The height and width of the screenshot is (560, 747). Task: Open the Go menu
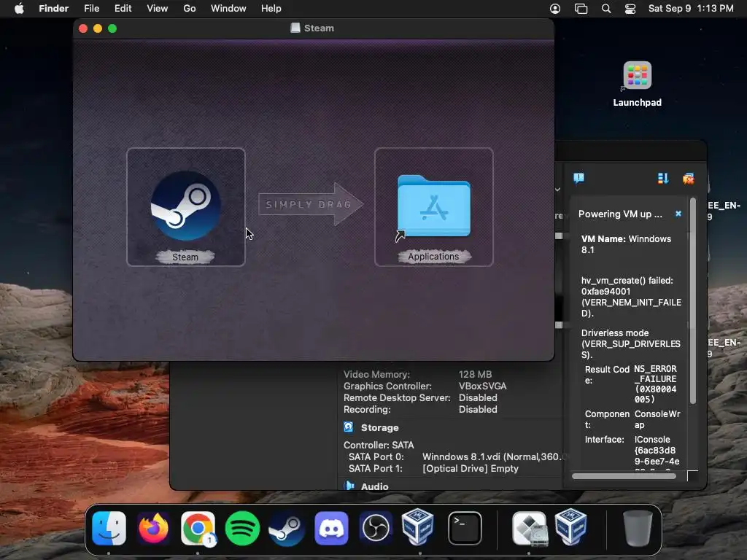pyautogui.click(x=190, y=9)
